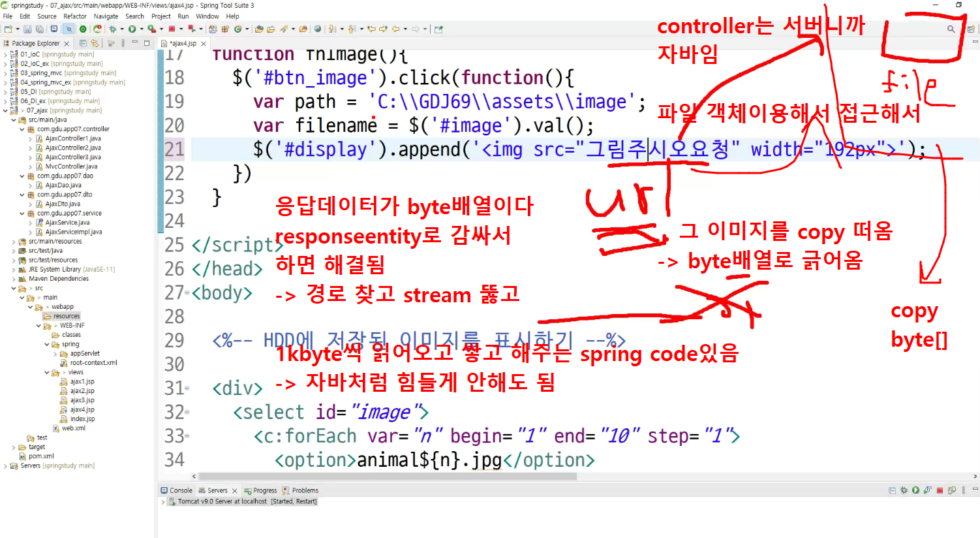
Task: Close the Servers view tab
Action: (x=235, y=490)
